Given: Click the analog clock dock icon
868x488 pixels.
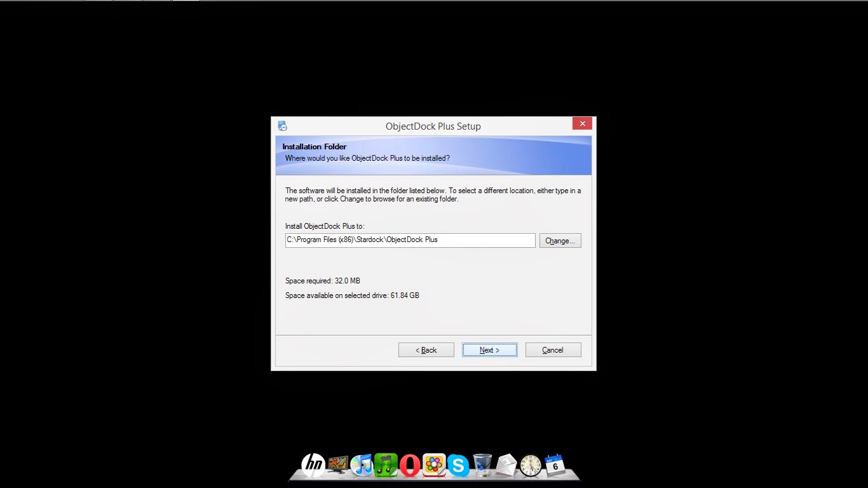Looking at the screenshot, I should (x=531, y=466).
